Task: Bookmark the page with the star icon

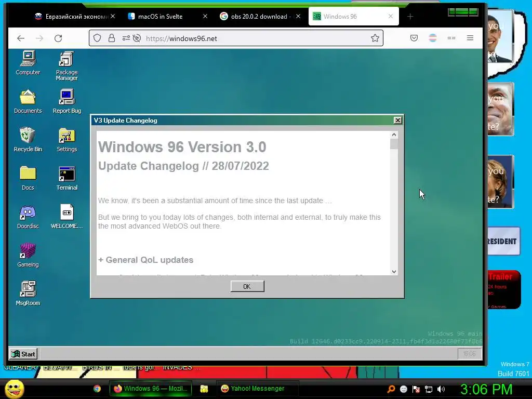Action: pos(375,38)
